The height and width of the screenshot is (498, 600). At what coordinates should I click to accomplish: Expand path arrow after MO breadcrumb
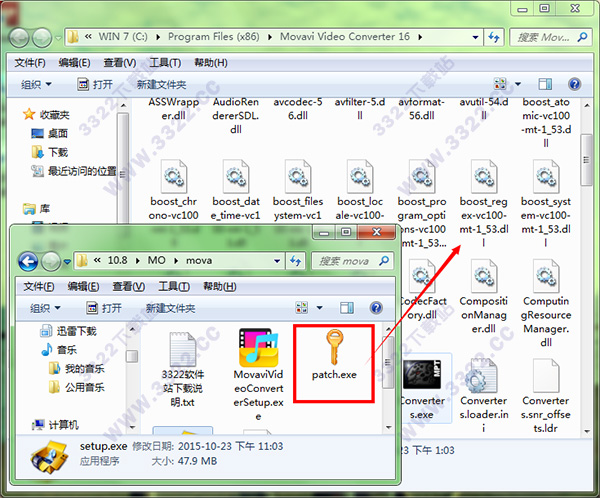coord(176,261)
